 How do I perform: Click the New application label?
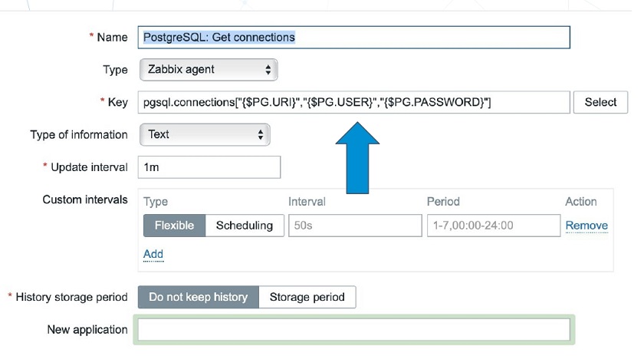[87, 330]
